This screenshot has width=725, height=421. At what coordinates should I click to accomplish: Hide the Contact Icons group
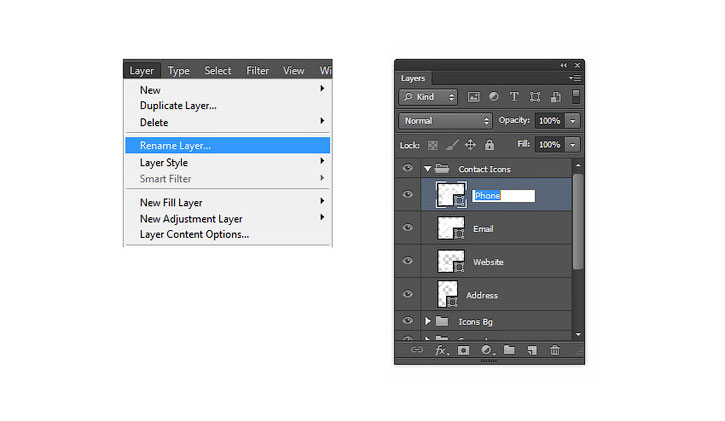407,168
